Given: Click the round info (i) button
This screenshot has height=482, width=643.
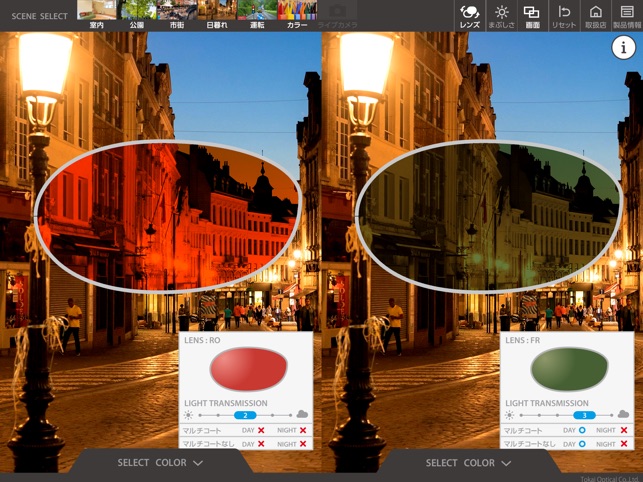Looking at the screenshot, I should pyautogui.click(x=623, y=51).
